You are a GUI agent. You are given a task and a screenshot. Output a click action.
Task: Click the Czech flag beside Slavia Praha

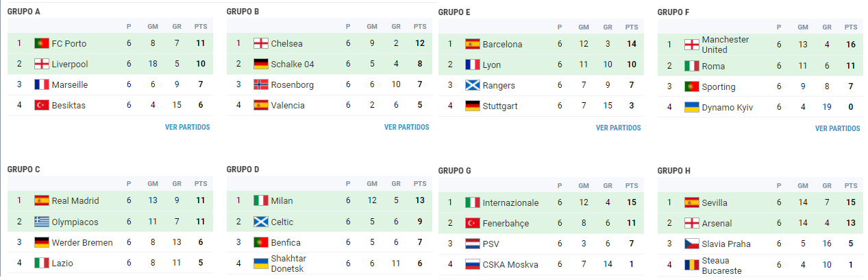pos(692,244)
